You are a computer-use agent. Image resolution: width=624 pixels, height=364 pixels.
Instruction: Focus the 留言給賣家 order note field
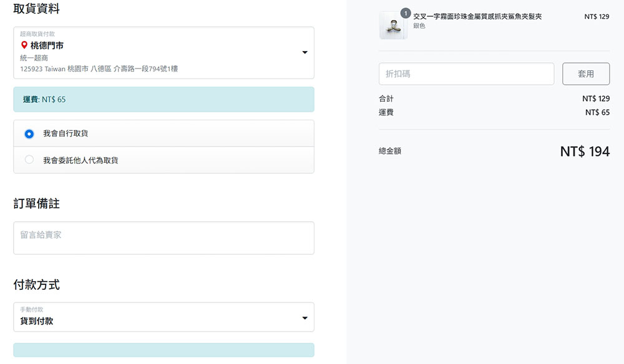163,238
